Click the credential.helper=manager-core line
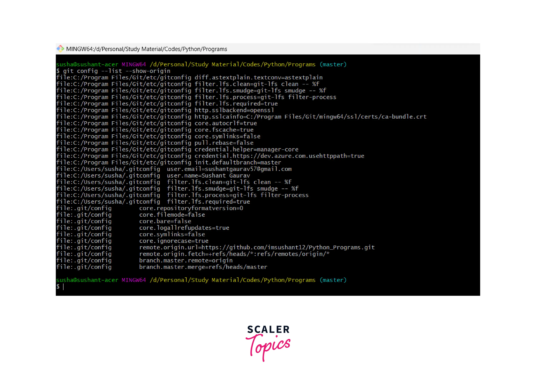Viewport: 536px width, 392px height. [246, 149]
